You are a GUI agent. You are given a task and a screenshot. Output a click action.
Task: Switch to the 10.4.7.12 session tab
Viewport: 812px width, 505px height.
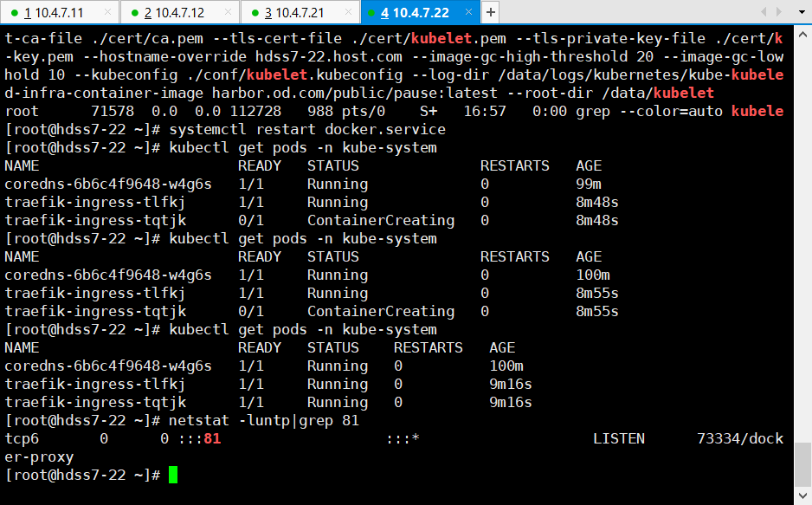(x=177, y=12)
